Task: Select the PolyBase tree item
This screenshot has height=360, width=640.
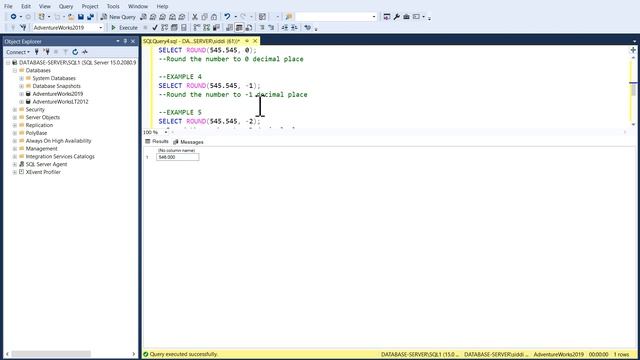Action: coord(36,133)
